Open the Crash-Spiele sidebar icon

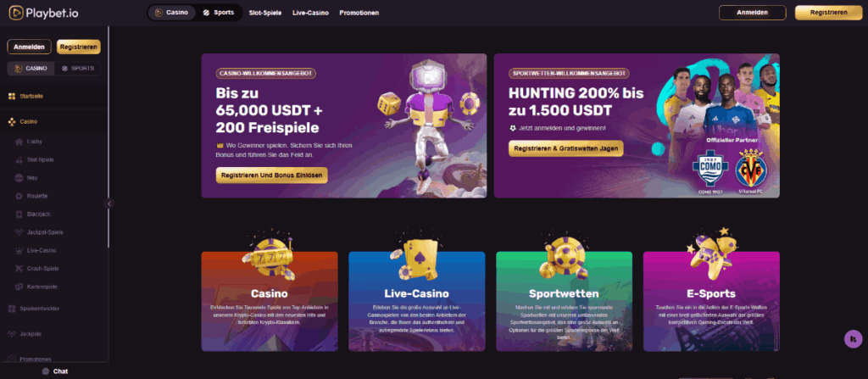click(x=19, y=269)
